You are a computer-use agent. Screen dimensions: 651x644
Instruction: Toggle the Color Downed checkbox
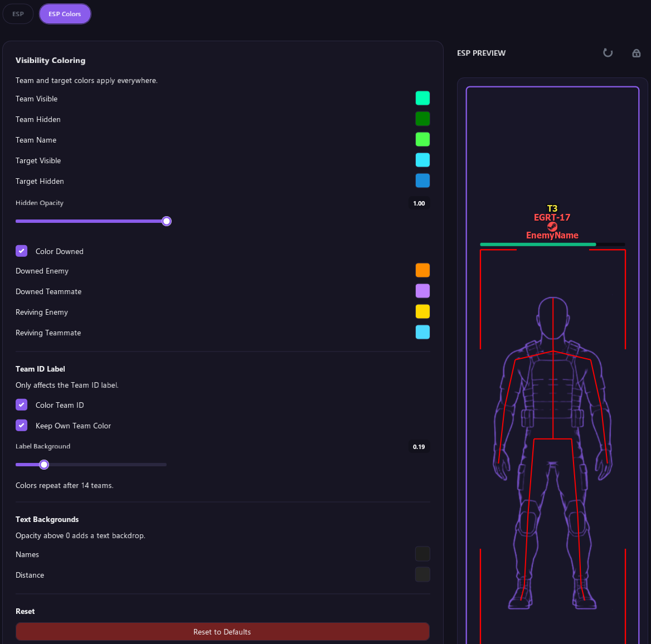coord(22,251)
